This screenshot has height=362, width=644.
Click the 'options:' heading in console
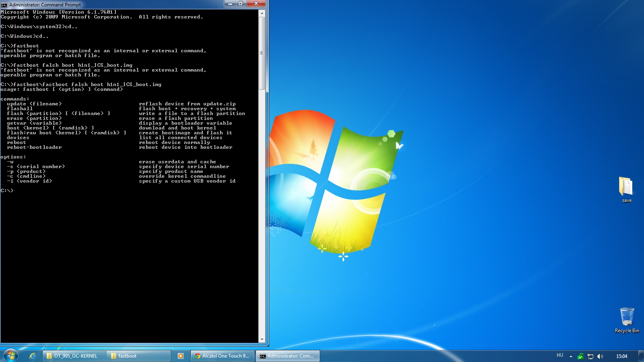[x=13, y=157]
